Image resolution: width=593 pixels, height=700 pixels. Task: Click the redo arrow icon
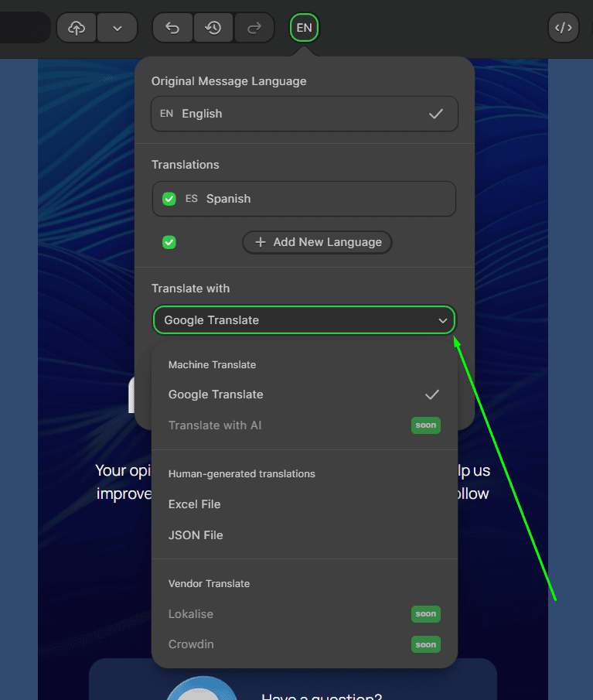pos(254,28)
